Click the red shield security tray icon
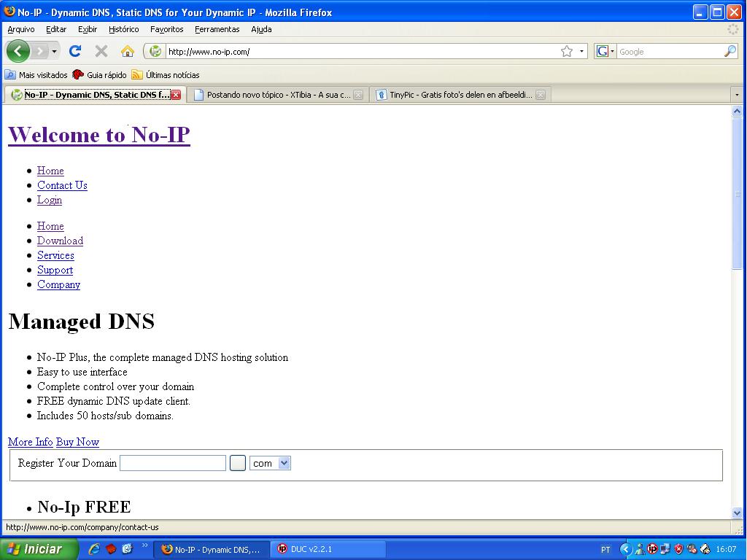The width and height of the screenshot is (747, 560). coord(678,550)
